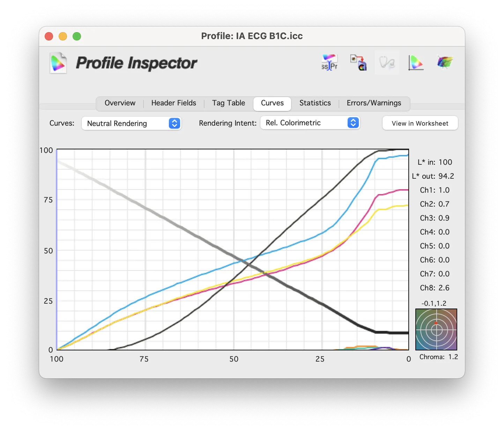504x430 pixels.
Task: Select the Curves tab
Action: (x=272, y=103)
